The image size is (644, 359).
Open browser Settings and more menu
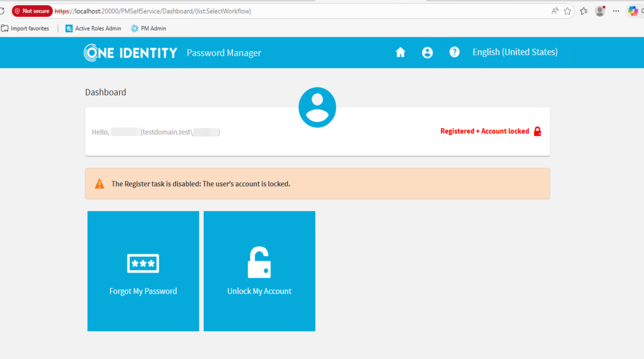point(616,11)
